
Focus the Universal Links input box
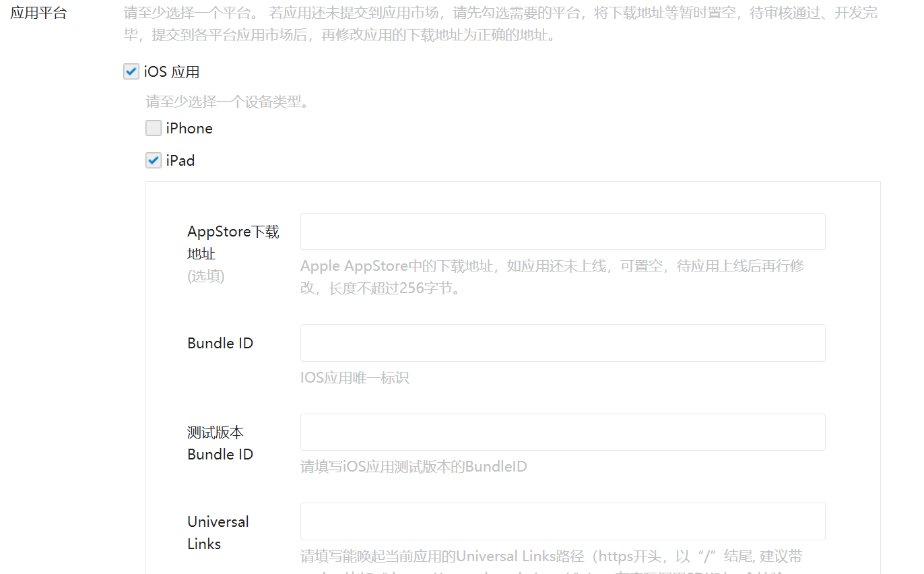[x=562, y=521]
